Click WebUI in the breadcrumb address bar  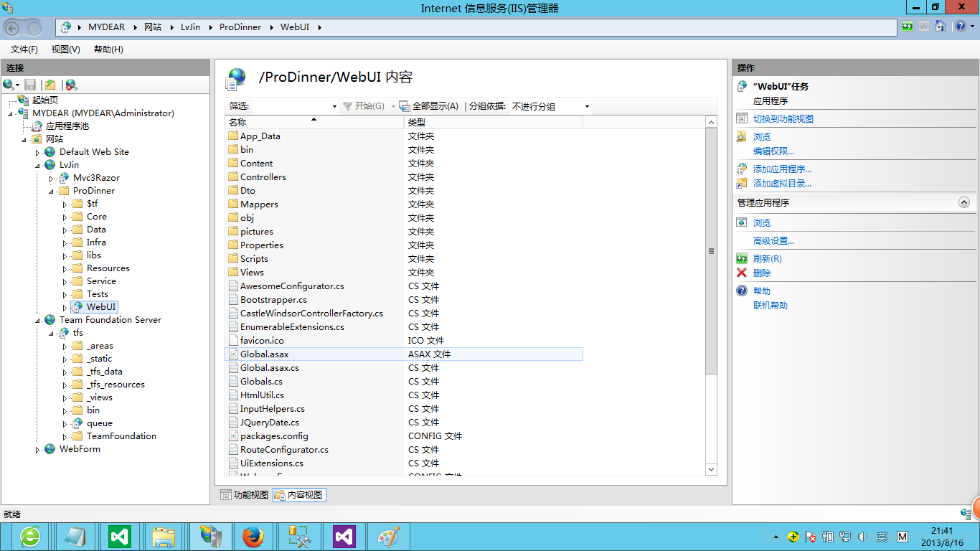(295, 27)
